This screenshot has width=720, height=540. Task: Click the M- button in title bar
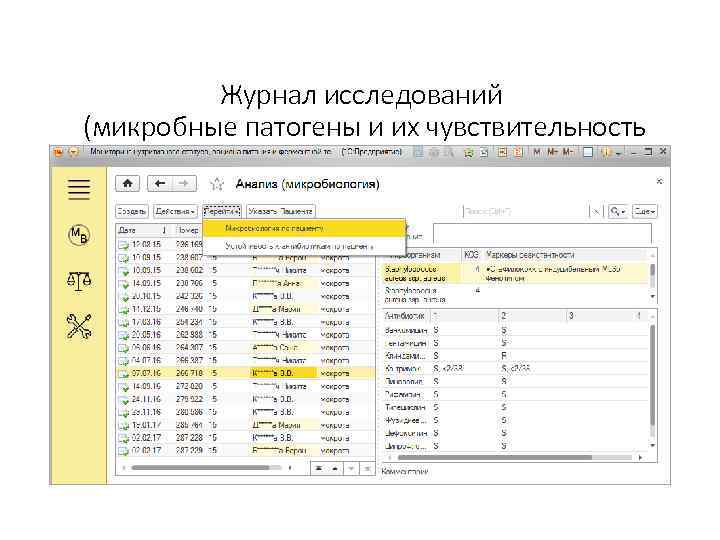(568, 152)
